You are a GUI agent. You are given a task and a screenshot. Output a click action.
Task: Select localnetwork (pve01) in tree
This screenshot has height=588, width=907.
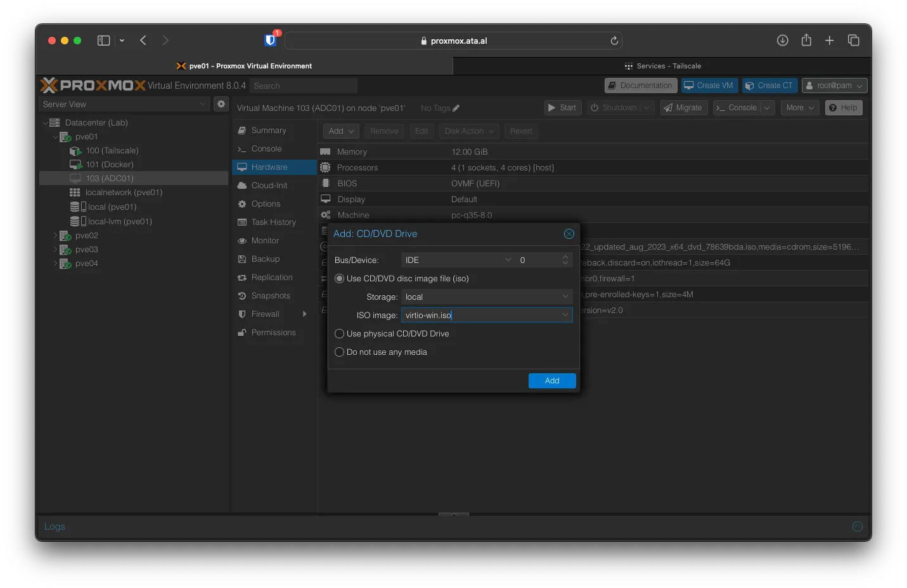pos(124,193)
